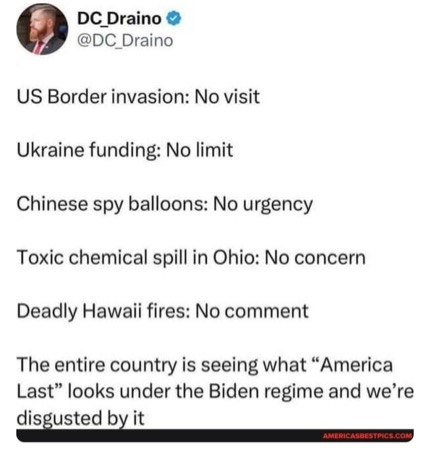Image resolution: width=430 pixels, height=451 pixels.
Task: Select the "US Border invasion: No visit" line
Action: tap(138, 97)
